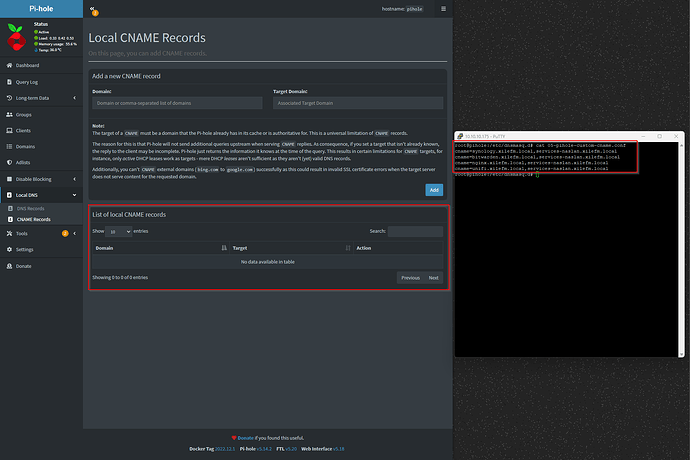Open the hamburger menu at top right
The width and height of the screenshot is (690, 460).
(x=443, y=9)
